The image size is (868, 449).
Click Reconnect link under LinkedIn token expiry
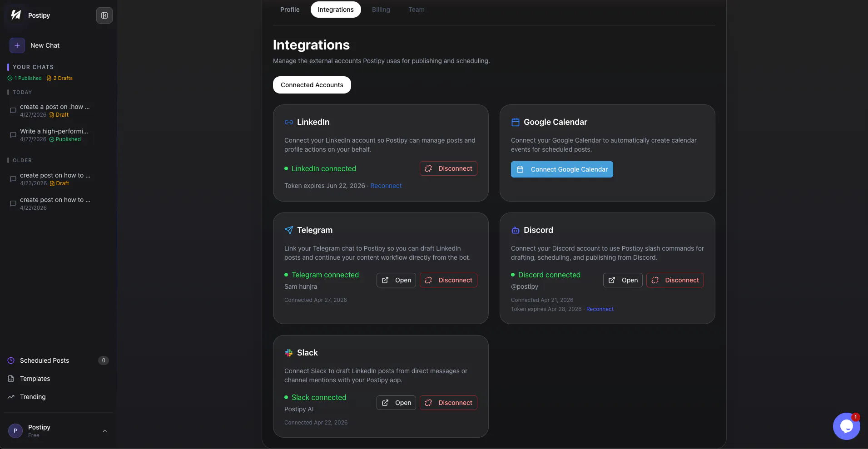point(386,186)
